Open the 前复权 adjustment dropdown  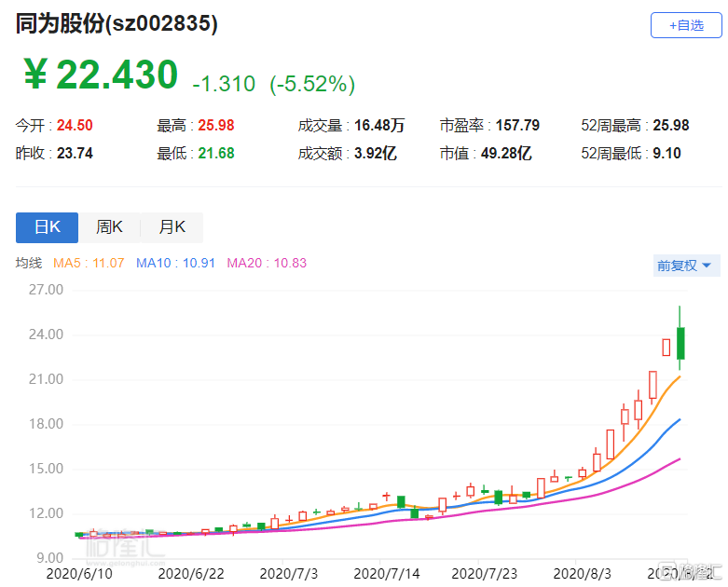click(x=686, y=266)
